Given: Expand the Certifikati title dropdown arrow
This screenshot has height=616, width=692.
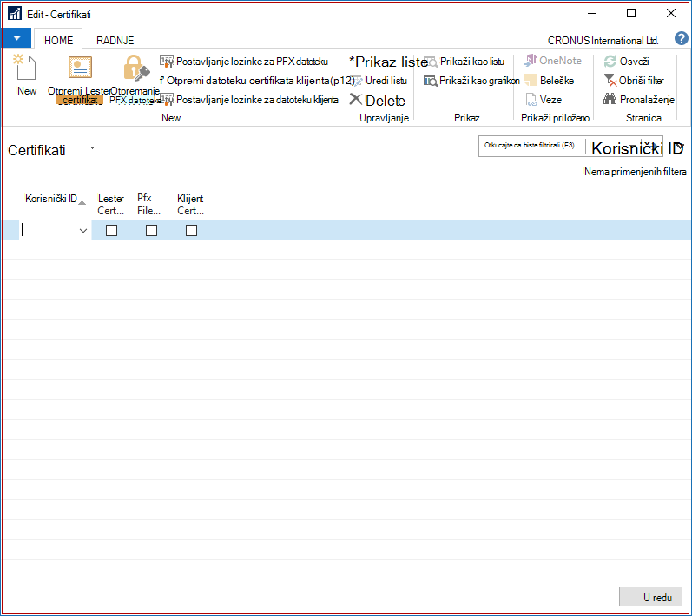Looking at the screenshot, I should [92, 148].
